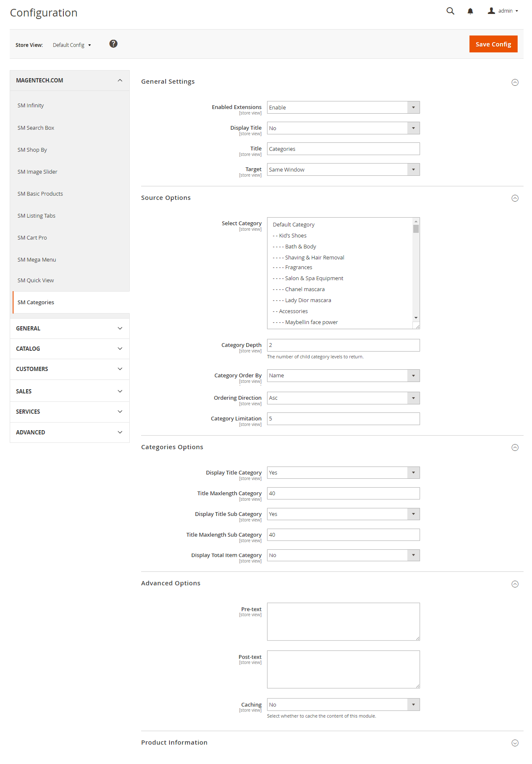Open SM Shop By settings
Screen dimensions: 532x764
(x=32, y=150)
